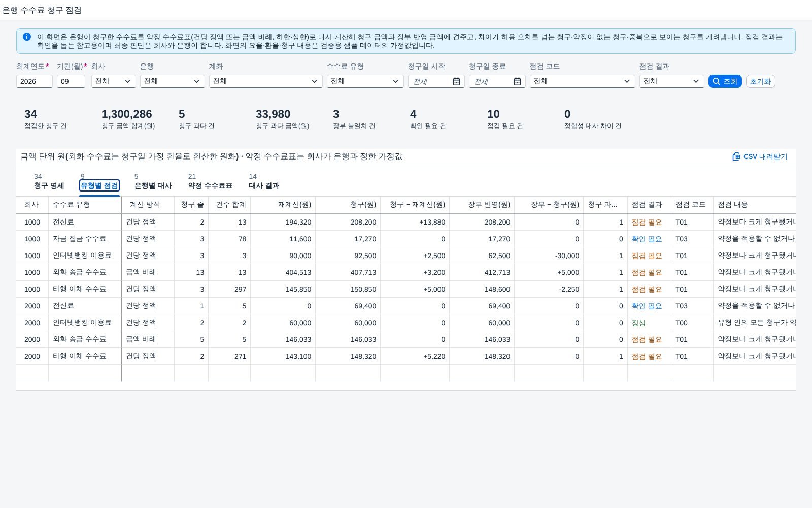Switch to the 은행별 대사 tab
Image resolution: width=812 pixels, height=508 pixels.
tap(153, 185)
